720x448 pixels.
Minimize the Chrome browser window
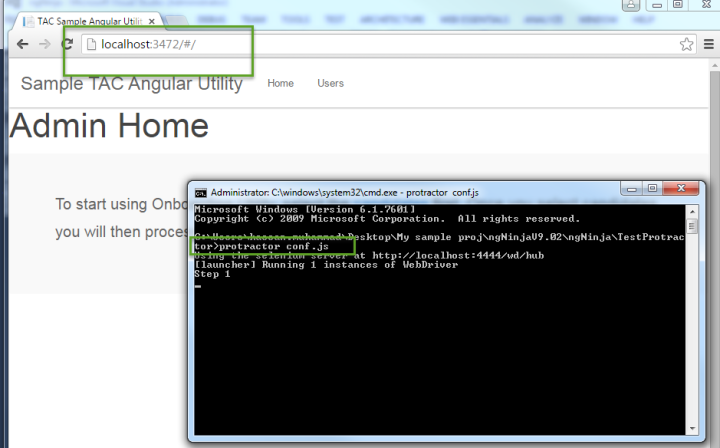657,5
